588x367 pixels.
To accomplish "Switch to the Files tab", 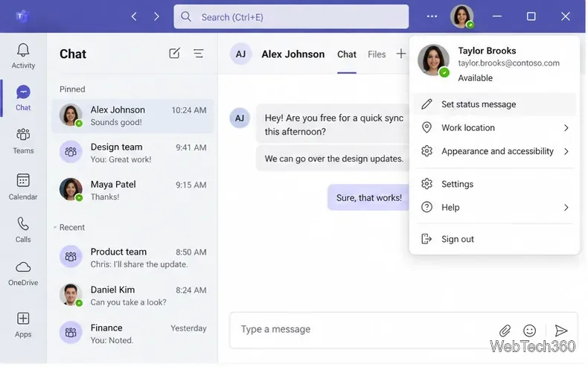I will 377,54.
